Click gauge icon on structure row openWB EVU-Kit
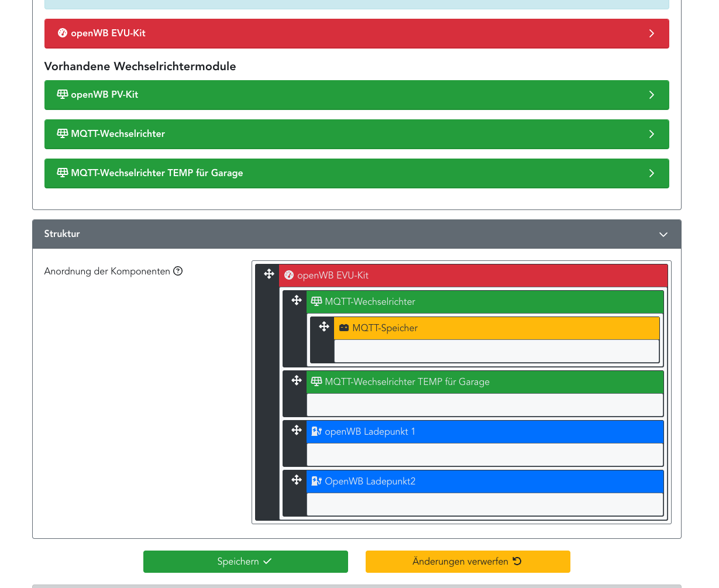The width and height of the screenshot is (719, 588). tap(289, 275)
